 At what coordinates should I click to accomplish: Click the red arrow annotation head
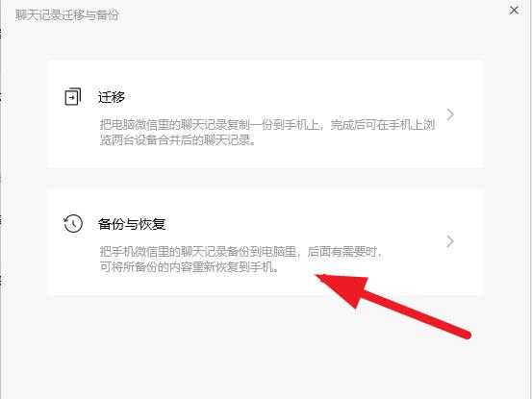344,288
